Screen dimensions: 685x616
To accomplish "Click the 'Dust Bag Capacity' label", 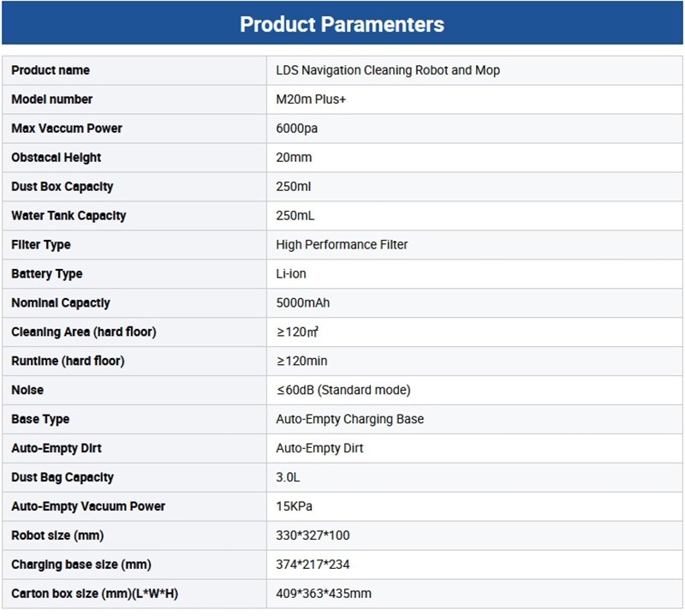I will pyautogui.click(x=63, y=478).
